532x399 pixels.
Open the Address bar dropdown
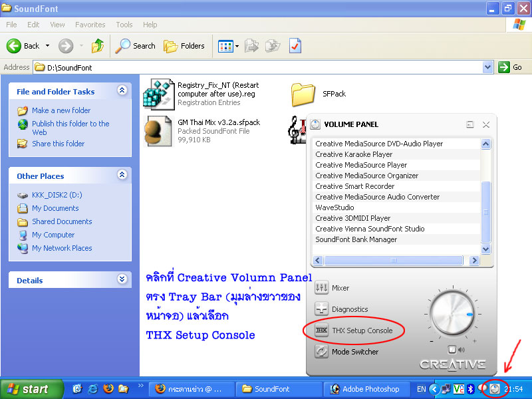pos(487,67)
